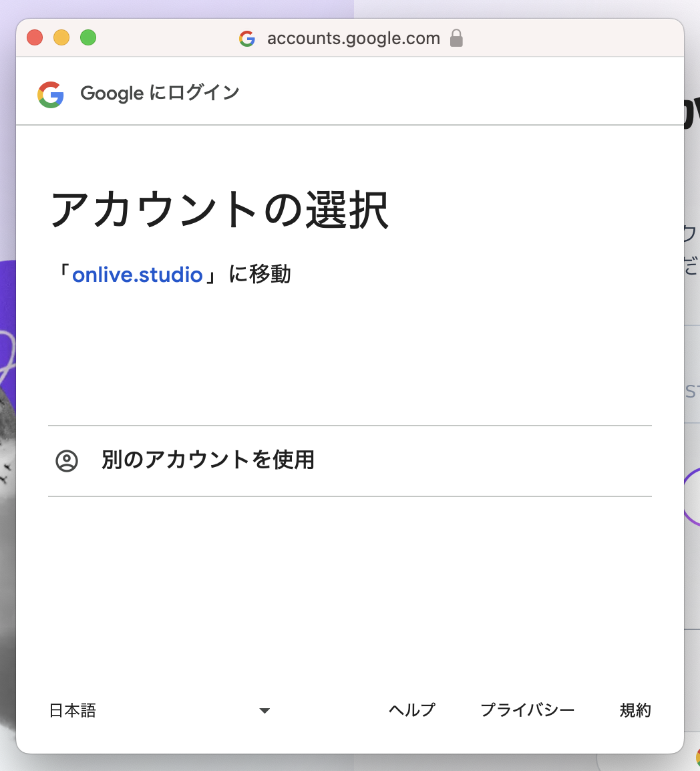Click the partial Google icon behind the popup
This screenshot has height=771, width=700.
(x=696, y=758)
